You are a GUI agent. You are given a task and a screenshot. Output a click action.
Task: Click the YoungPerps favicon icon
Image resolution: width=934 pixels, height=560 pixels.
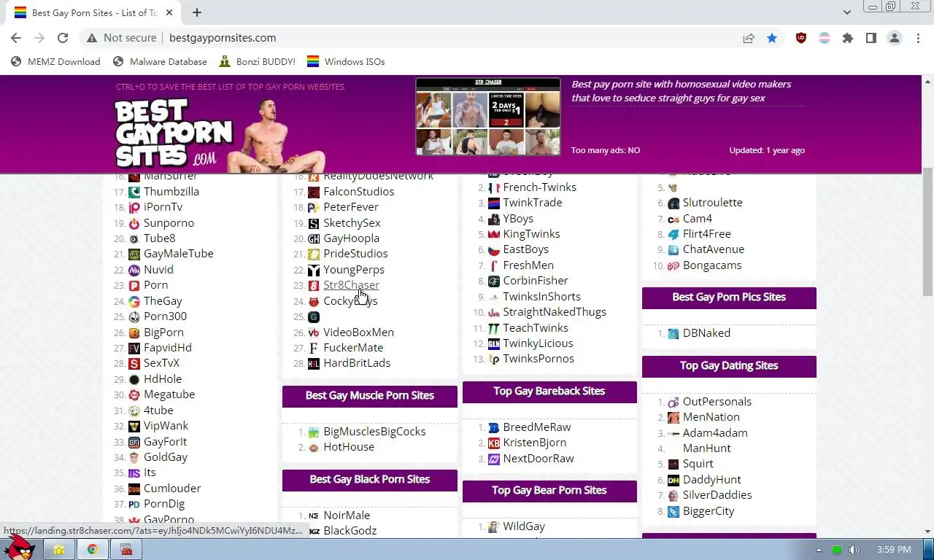click(314, 270)
